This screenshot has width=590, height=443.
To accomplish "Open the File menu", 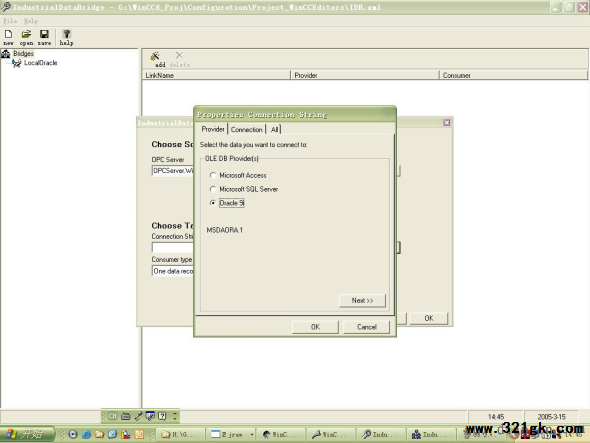I will pyautogui.click(x=10, y=21).
